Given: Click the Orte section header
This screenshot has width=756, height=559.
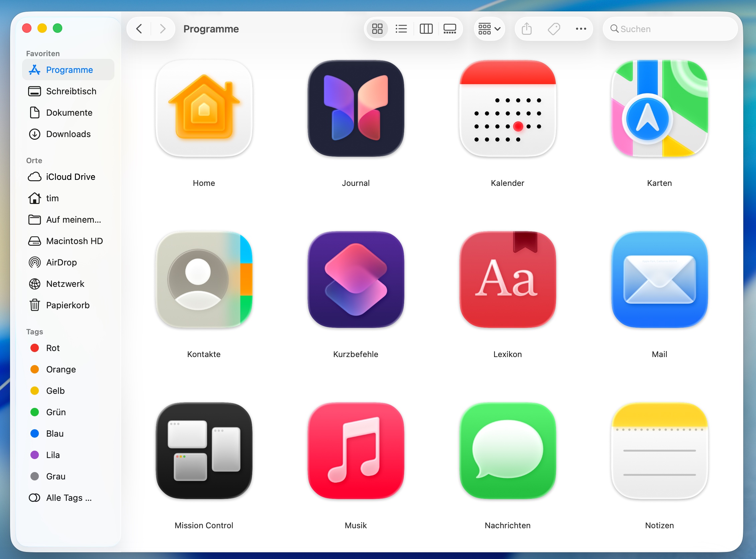Looking at the screenshot, I should tap(34, 160).
